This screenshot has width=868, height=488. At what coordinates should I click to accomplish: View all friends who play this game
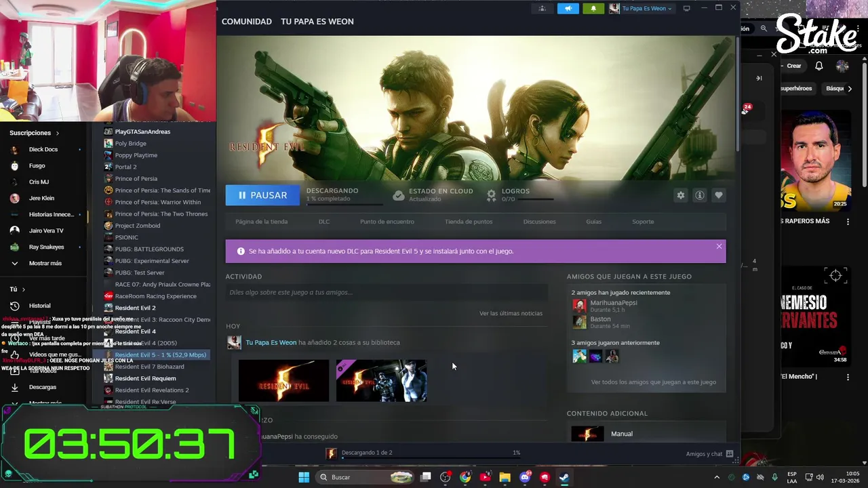pos(653,382)
